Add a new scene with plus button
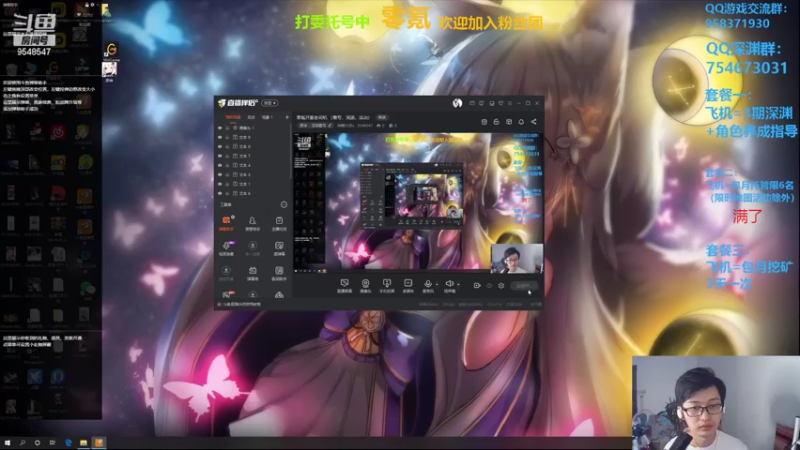Image resolution: width=800 pixels, height=450 pixels. click(287, 117)
